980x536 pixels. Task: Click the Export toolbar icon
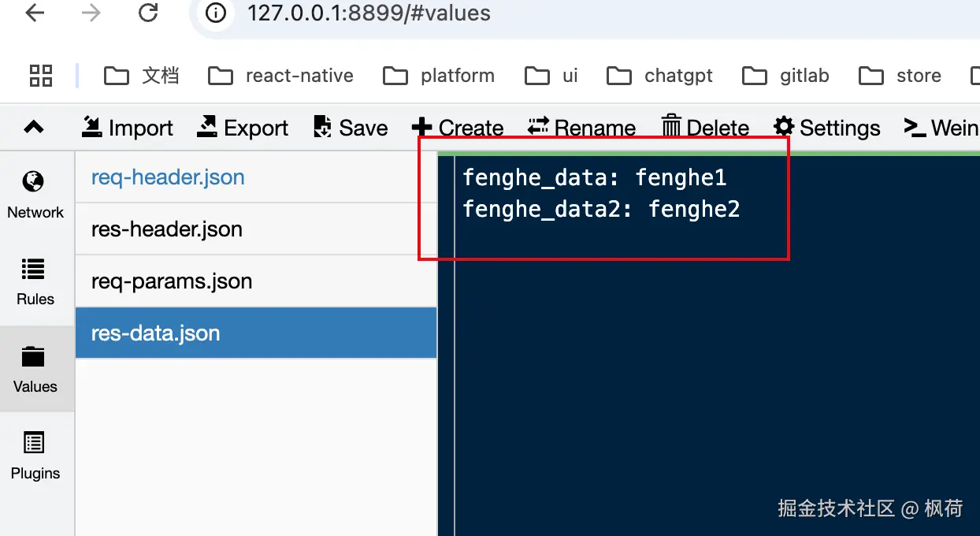coord(207,127)
